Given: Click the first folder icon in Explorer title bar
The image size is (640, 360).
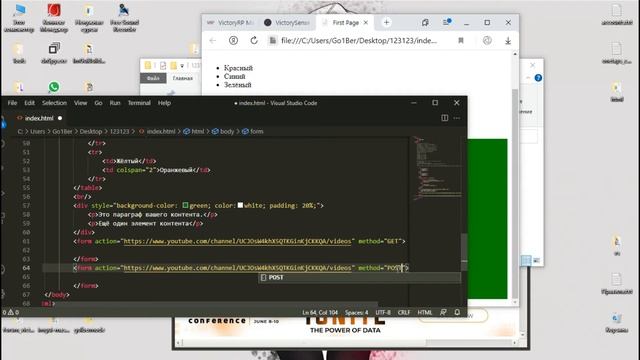Looking at the screenshot, I should 148,65.
